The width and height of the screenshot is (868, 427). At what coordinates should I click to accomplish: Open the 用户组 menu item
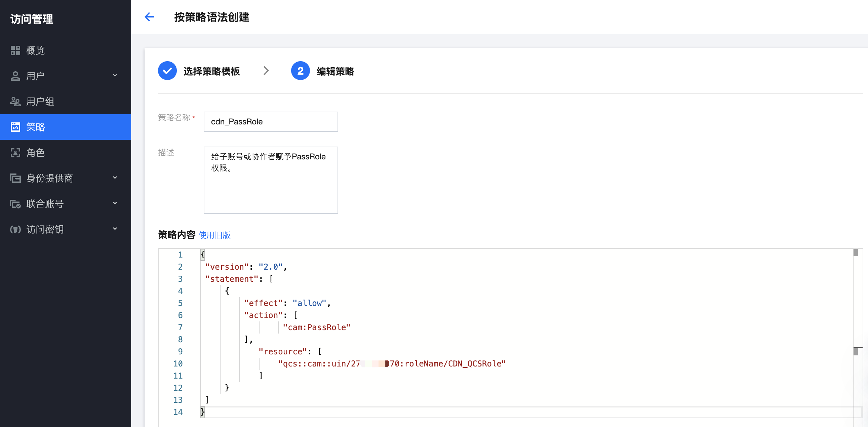40,102
